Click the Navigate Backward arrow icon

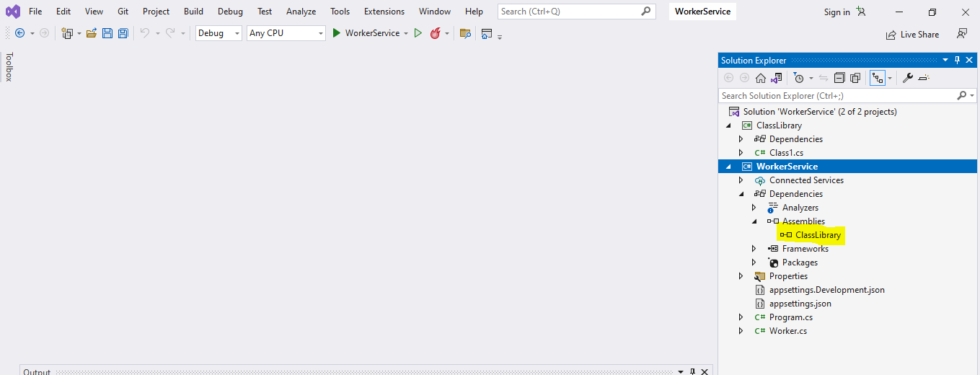click(19, 33)
